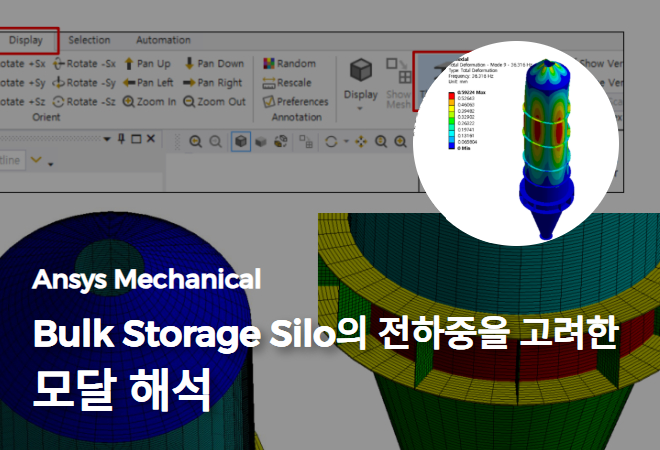Click the zoom mode magnifier
Viewport: 660px width, 450px height.
pyautogui.click(x=381, y=141)
